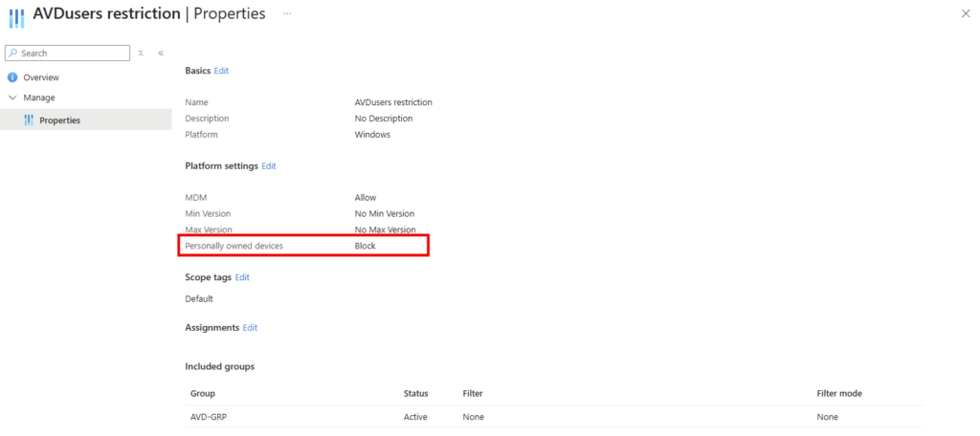Close the Properties pane with X
Screen dimensions: 980x436
(x=965, y=13)
